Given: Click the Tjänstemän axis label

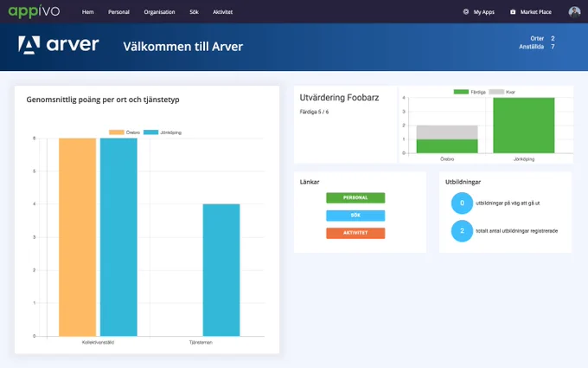Looking at the screenshot, I should pos(201,343).
